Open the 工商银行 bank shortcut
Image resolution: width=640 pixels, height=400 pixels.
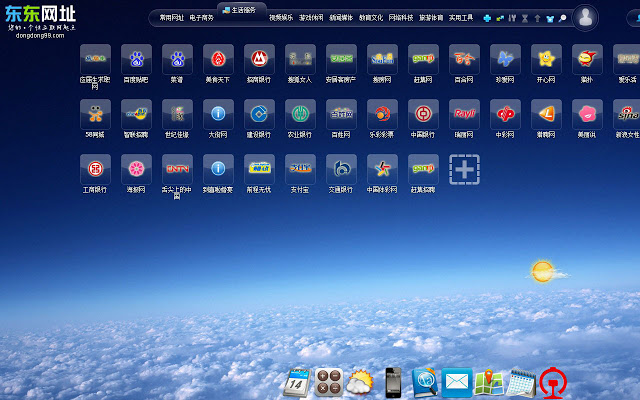pyautogui.click(x=95, y=169)
